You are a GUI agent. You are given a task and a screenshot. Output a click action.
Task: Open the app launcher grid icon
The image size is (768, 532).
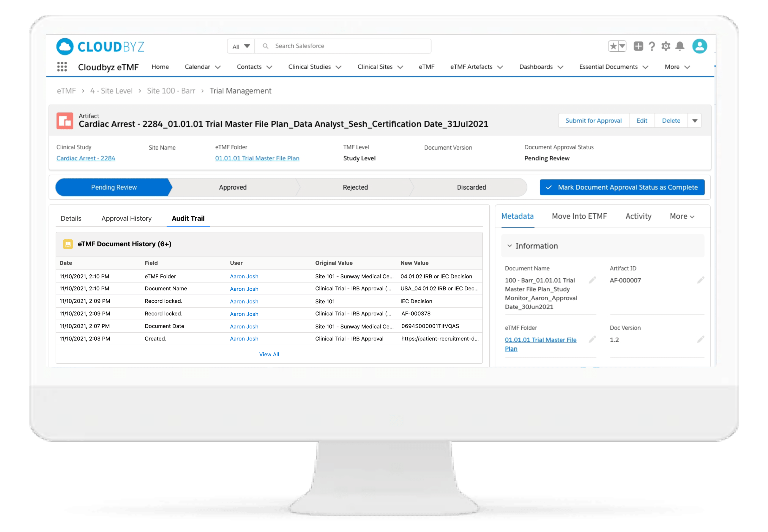(x=62, y=67)
